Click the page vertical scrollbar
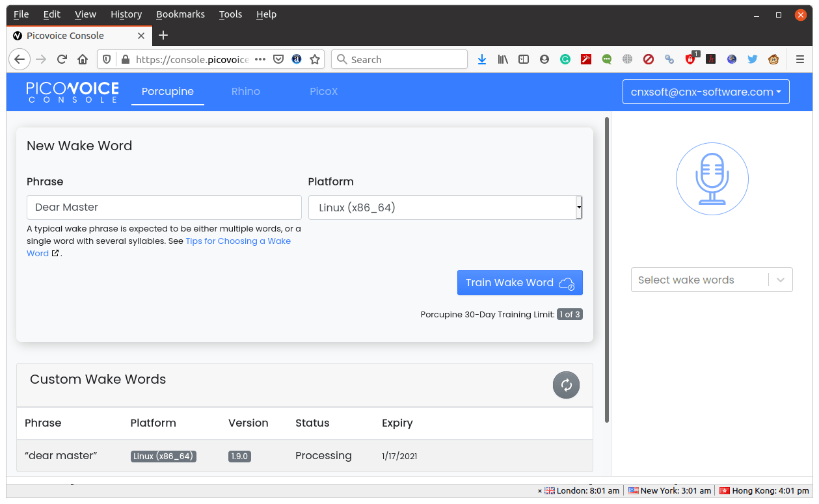The image size is (819, 504). pyautogui.click(x=607, y=269)
